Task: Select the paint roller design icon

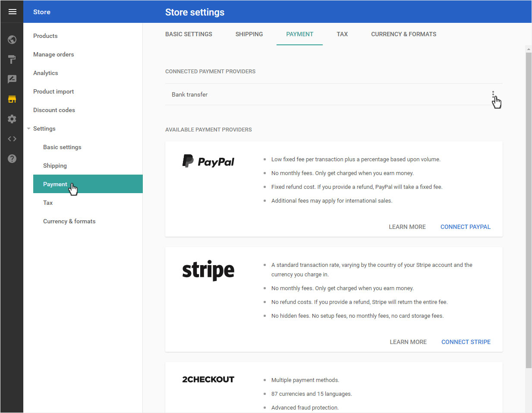Action: coord(12,59)
